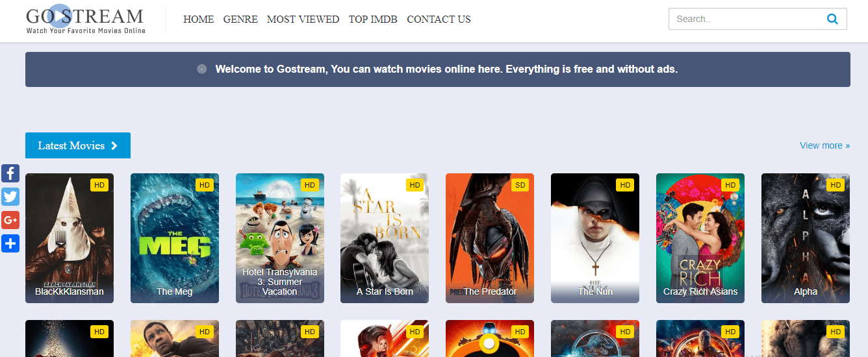
Task: Click the HD badge on BlacKkKlansman
Action: tap(99, 185)
